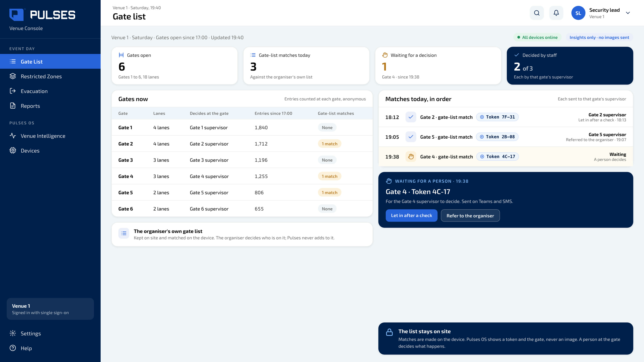Click Gates open card gate icon
The image size is (644, 362).
point(121,55)
